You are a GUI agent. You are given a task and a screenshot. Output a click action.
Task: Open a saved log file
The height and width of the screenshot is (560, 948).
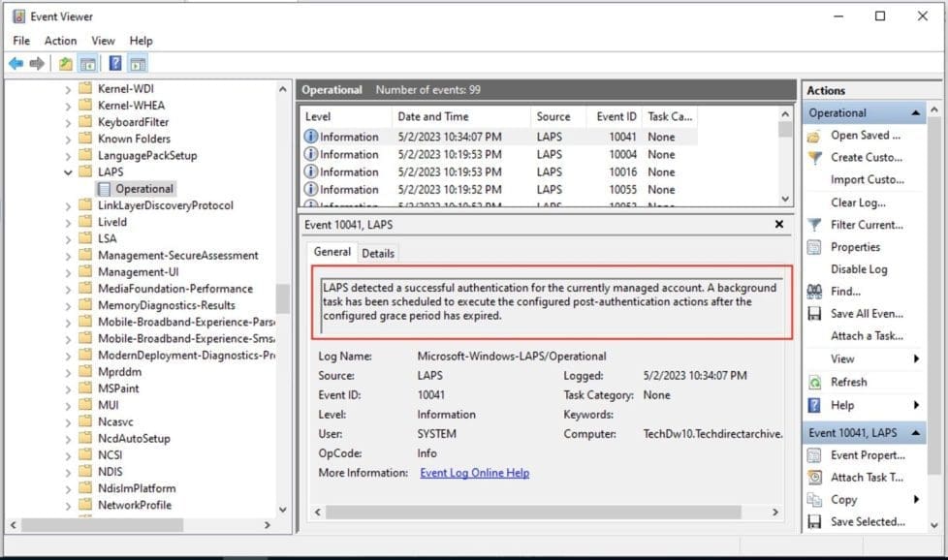click(x=859, y=135)
